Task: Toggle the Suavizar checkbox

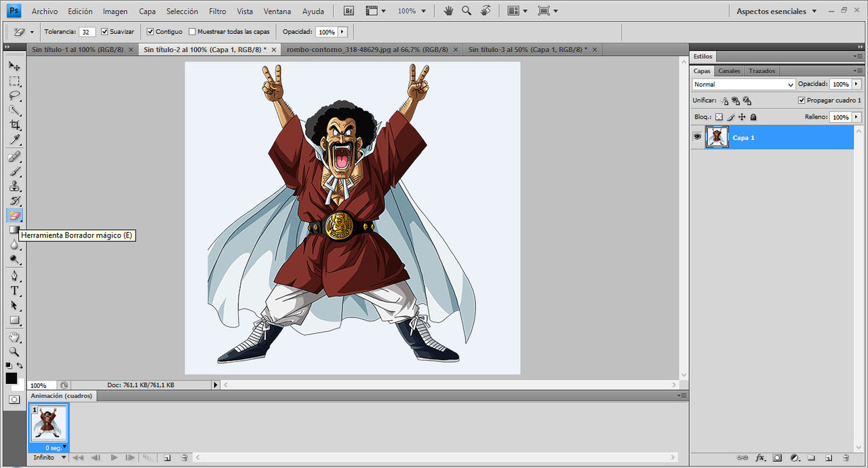Action: point(104,32)
